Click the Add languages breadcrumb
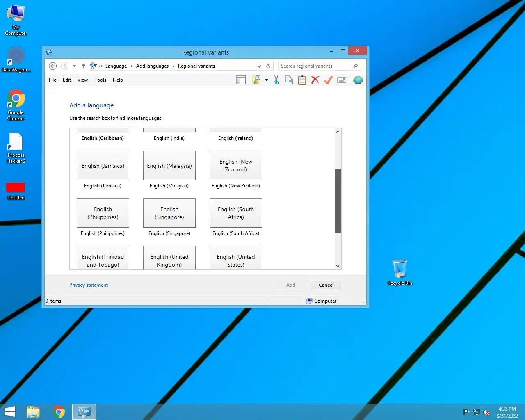525x420 pixels. coord(152,66)
